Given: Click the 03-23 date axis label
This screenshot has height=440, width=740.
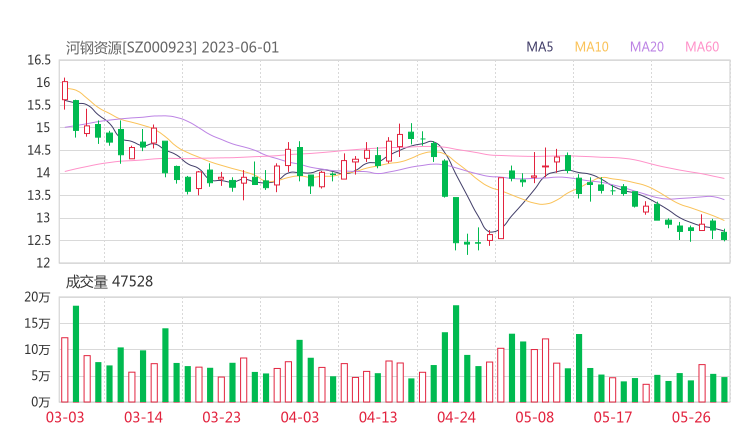Looking at the screenshot, I should pyautogui.click(x=221, y=417).
